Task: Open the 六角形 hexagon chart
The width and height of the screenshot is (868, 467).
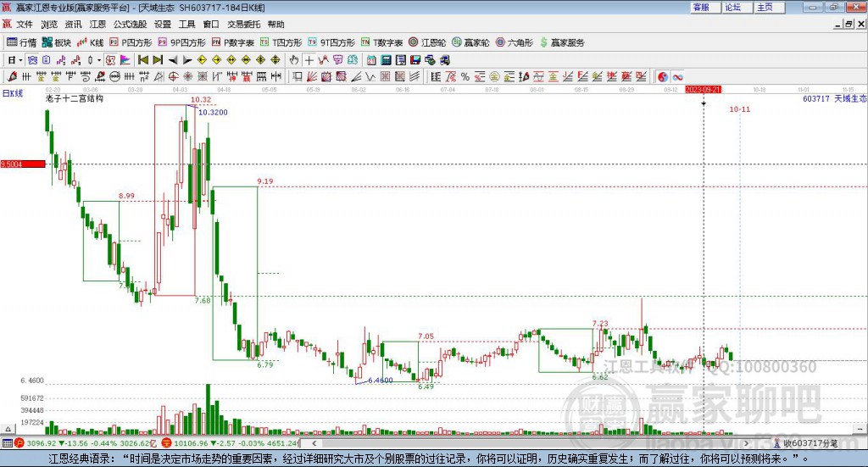Action: tap(515, 42)
